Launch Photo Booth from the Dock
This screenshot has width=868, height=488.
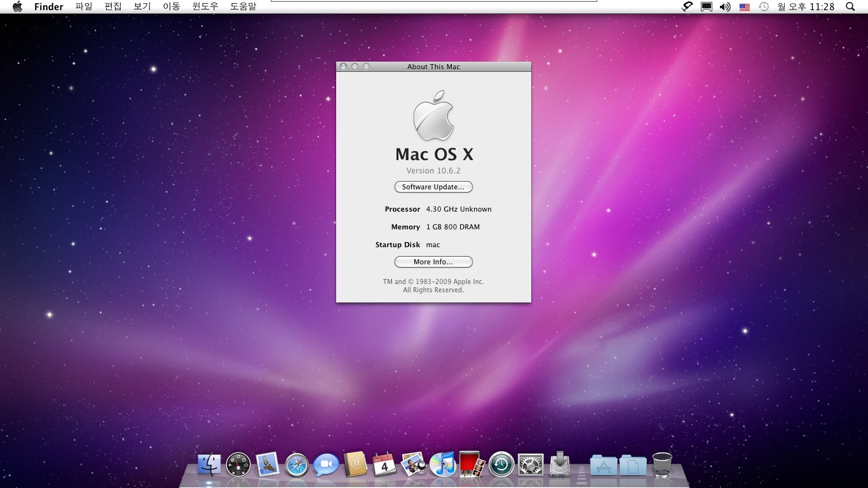point(472,464)
